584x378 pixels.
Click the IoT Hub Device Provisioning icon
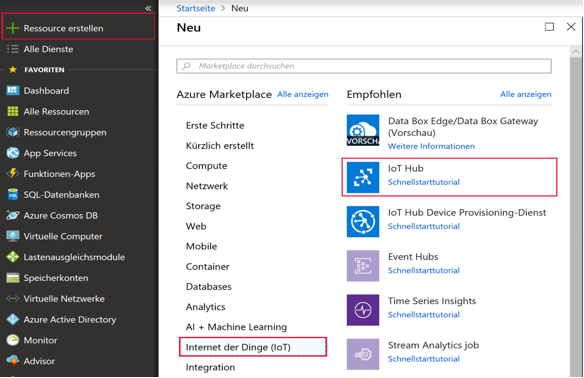point(363,222)
